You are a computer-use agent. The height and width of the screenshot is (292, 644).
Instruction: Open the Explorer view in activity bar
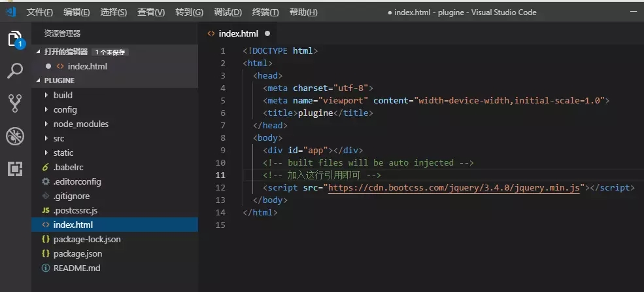coord(15,39)
